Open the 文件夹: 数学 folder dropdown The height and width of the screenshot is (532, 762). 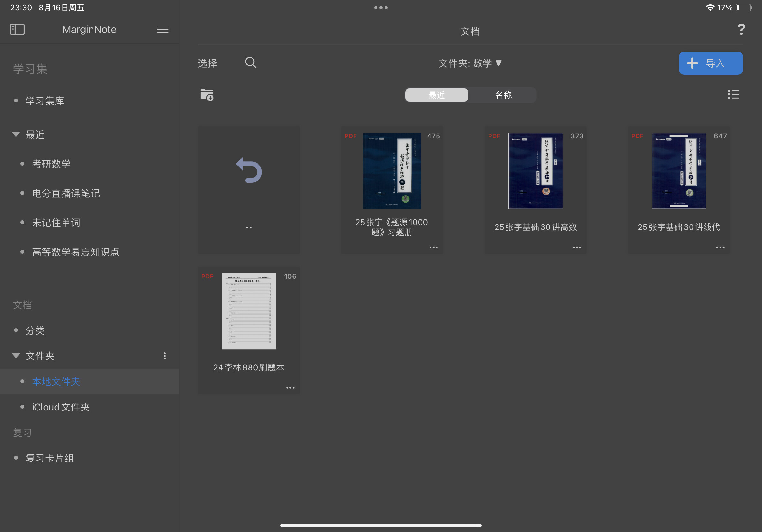470,63
